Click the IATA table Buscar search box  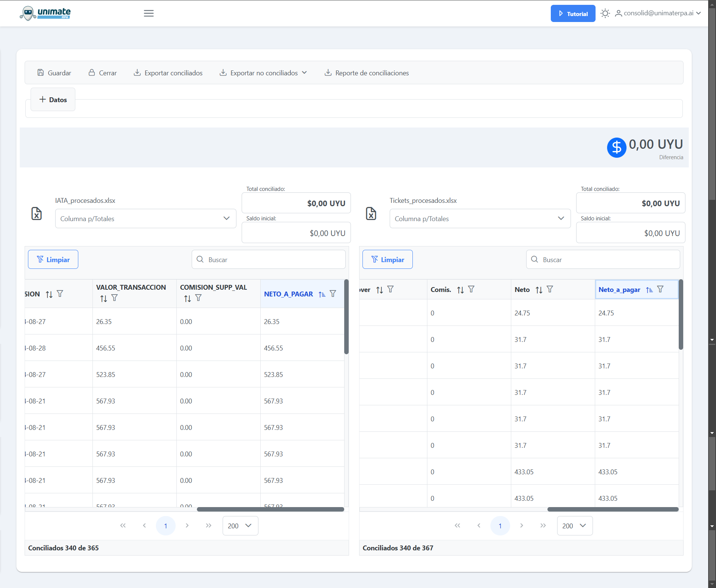coord(268,260)
